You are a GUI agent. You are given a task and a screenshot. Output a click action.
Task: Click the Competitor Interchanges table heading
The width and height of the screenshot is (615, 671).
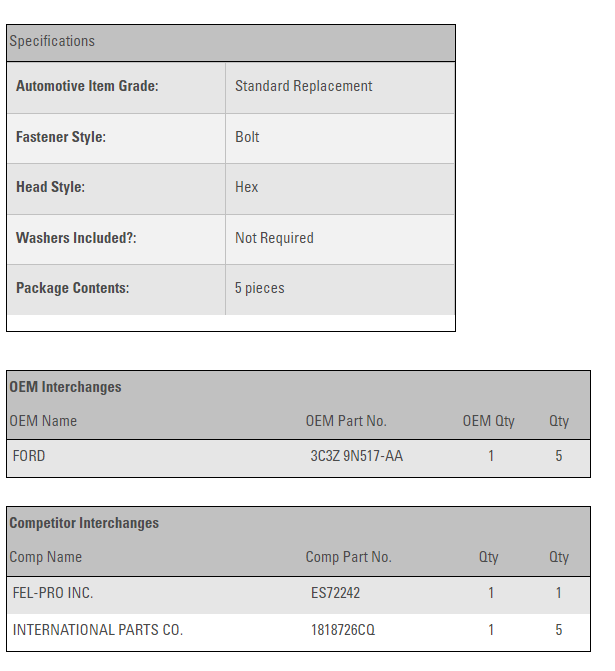(x=84, y=523)
